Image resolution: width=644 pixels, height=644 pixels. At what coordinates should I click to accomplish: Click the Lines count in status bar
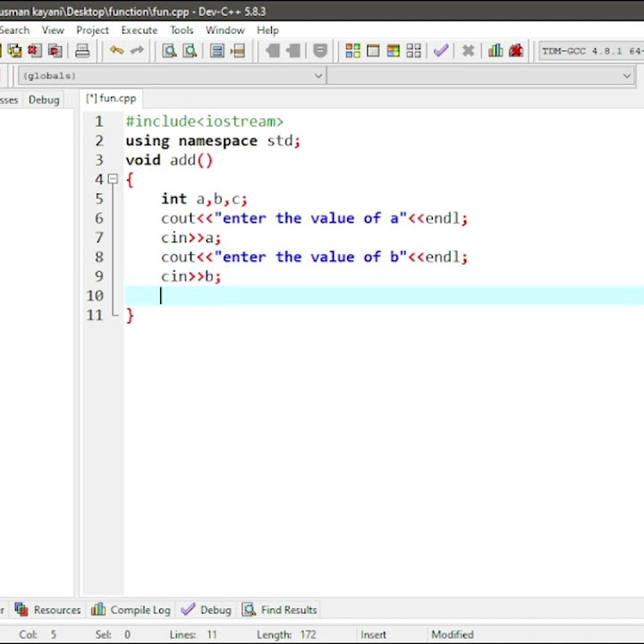tap(193, 634)
